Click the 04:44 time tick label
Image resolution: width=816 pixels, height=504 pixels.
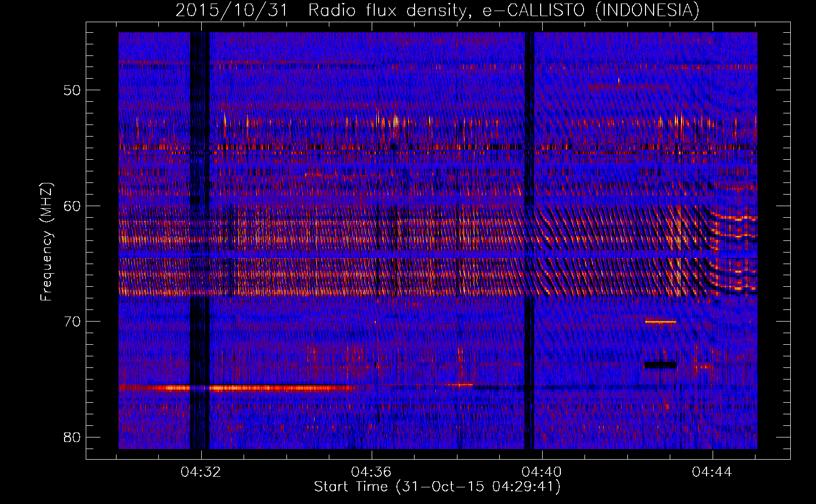[x=712, y=472]
